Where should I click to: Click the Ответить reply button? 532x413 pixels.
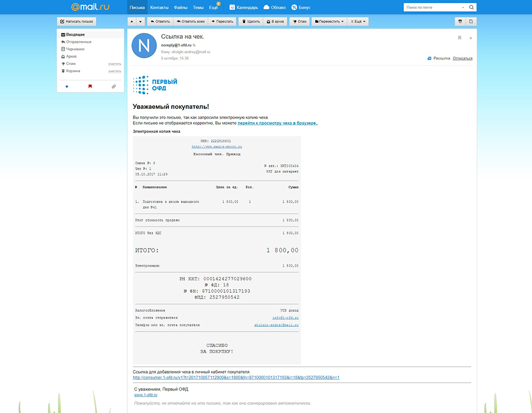tap(159, 22)
